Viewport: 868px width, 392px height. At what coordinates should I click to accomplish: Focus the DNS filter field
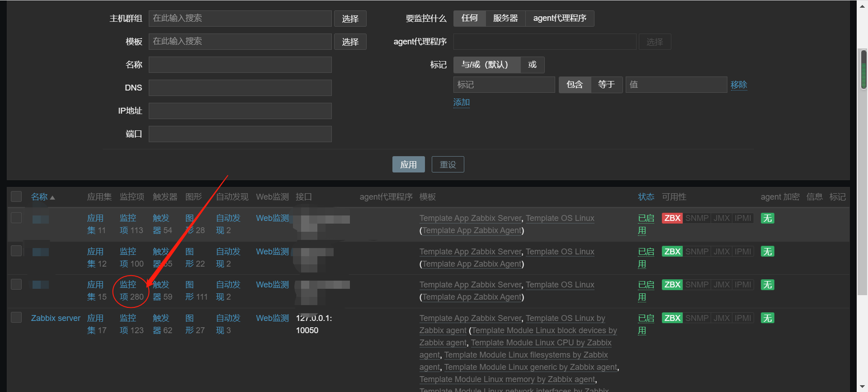click(240, 88)
